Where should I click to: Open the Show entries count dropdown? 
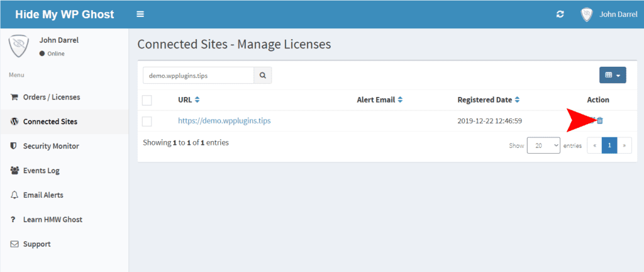point(543,145)
